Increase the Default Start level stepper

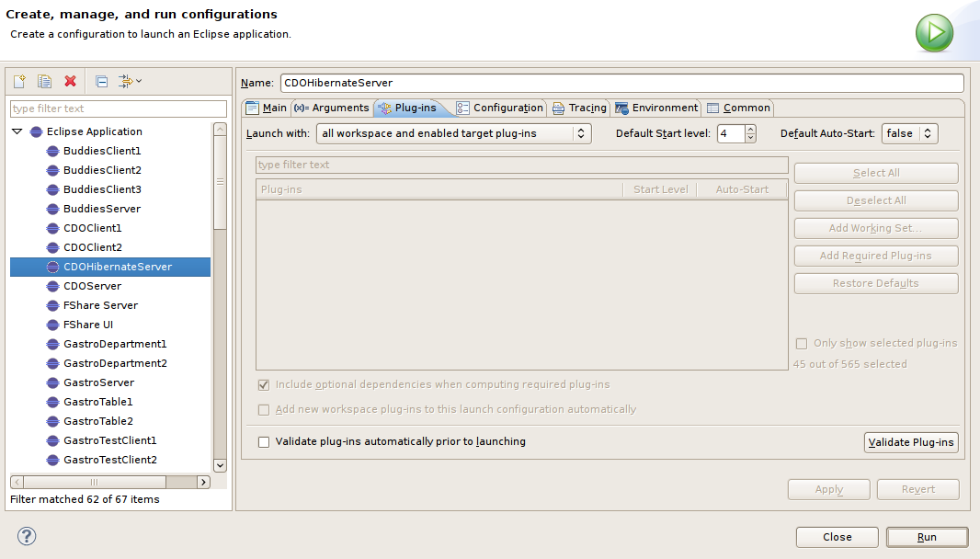pyautogui.click(x=751, y=128)
